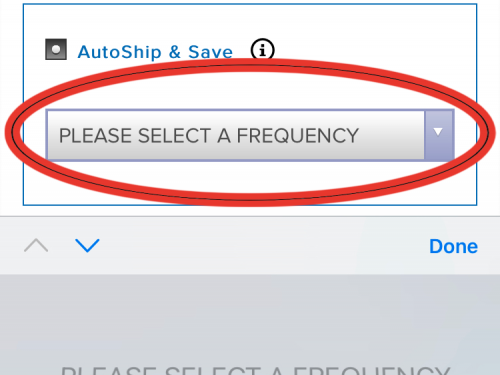500x375 pixels.
Task: Expand frequency list via purple arrow button
Action: point(439,135)
